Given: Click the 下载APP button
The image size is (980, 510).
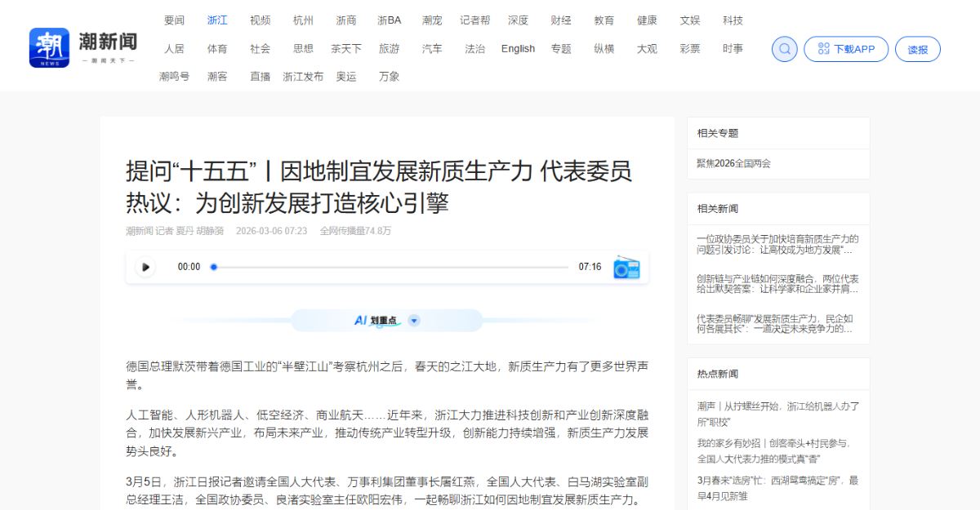Looking at the screenshot, I should [x=845, y=49].
